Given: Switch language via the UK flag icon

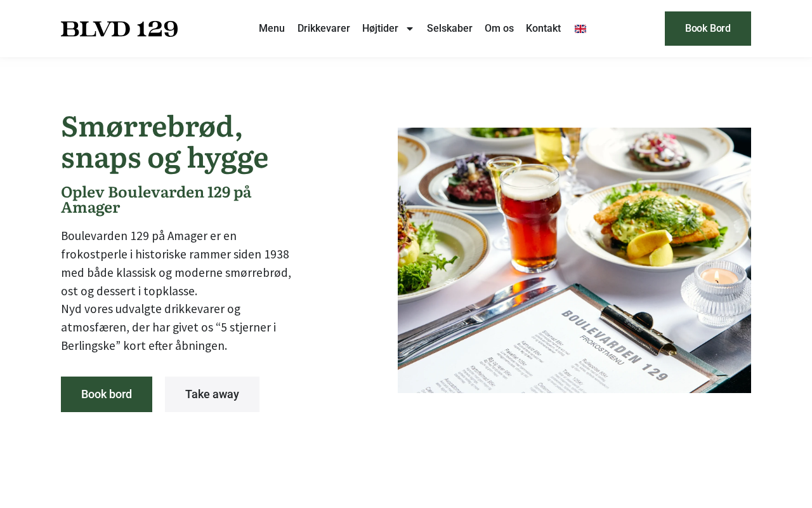Looking at the screenshot, I should (x=580, y=29).
